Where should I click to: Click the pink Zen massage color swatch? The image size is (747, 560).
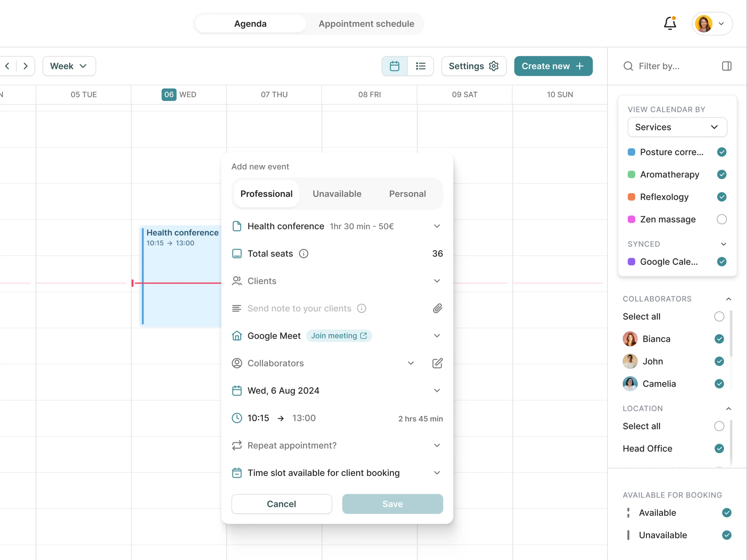tap(631, 219)
